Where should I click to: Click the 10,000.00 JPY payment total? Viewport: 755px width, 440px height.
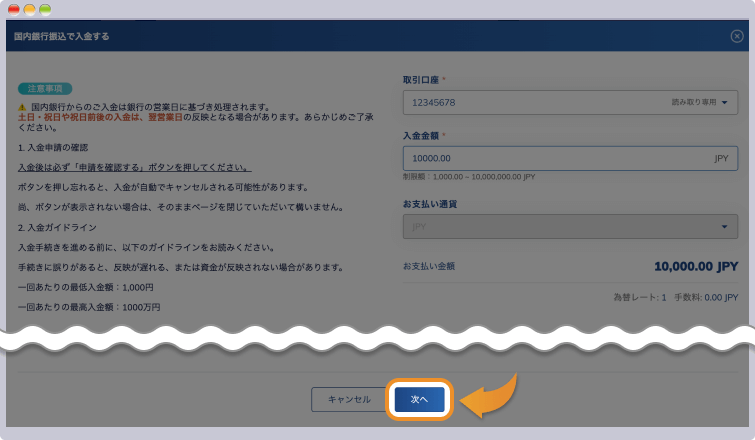tap(695, 267)
